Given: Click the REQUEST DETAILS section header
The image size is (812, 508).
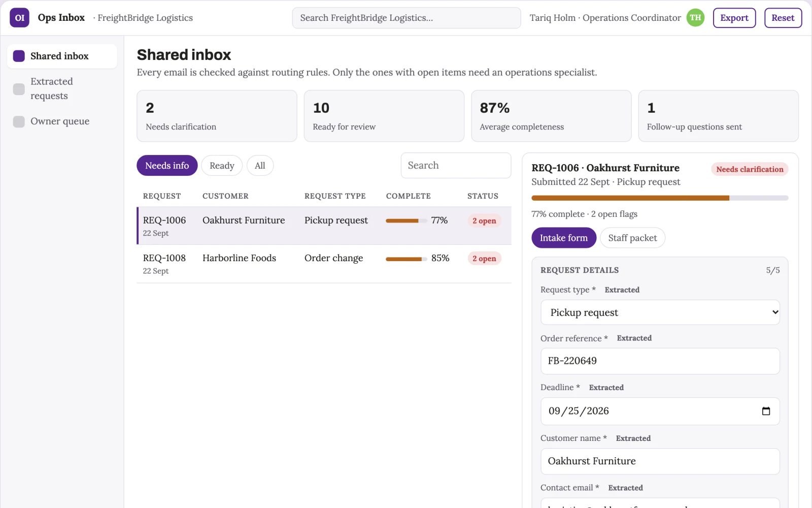Looking at the screenshot, I should (580, 270).
